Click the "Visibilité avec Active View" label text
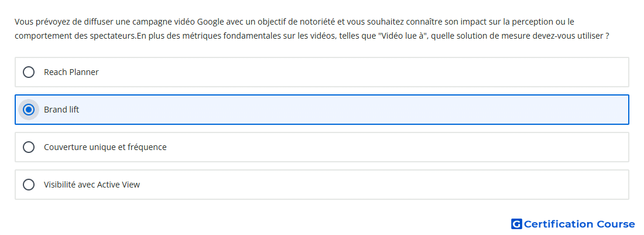 (x=92, y=185)
